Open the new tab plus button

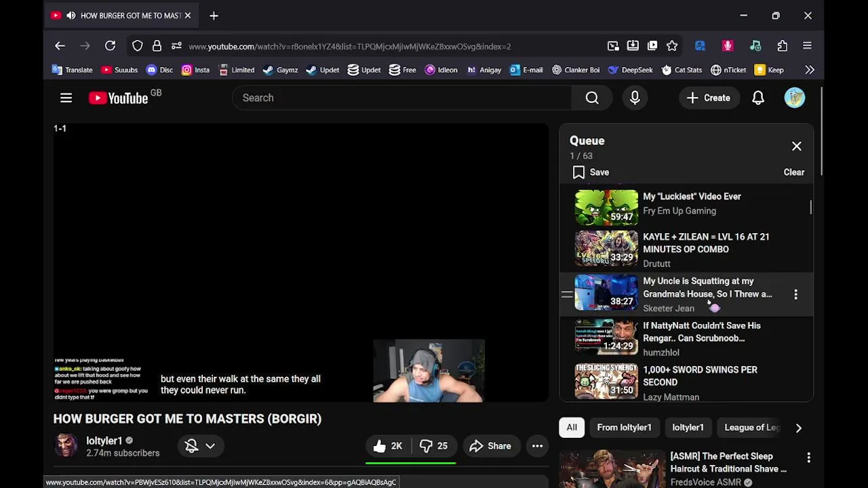(214, 16)
